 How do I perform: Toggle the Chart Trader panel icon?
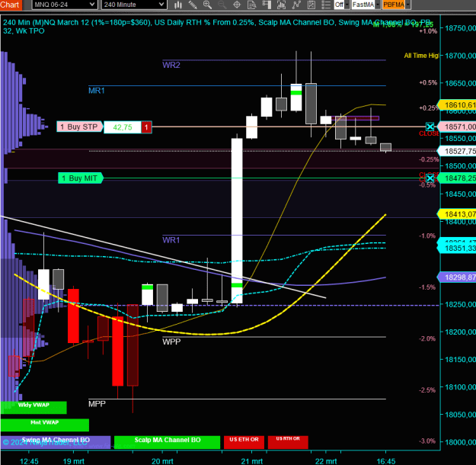[267, 5]
